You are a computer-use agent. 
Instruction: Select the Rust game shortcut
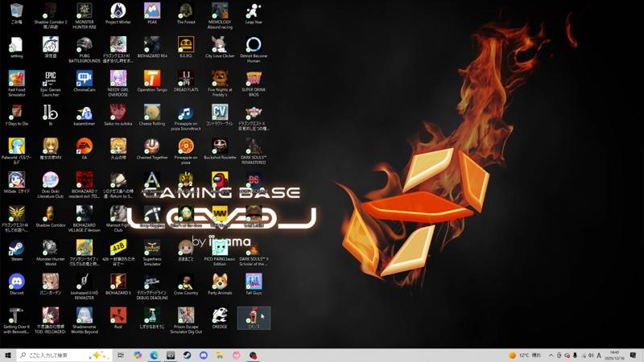point(118,315)
